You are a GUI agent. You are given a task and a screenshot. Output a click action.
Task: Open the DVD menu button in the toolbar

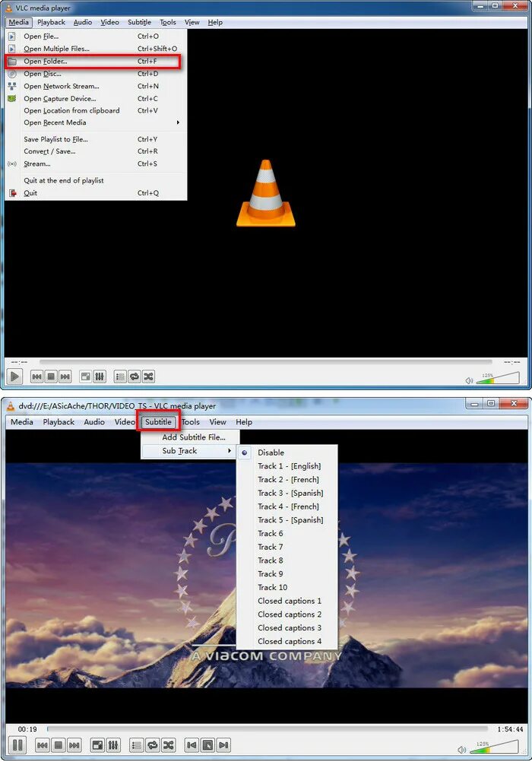click(x=207, y=745)
